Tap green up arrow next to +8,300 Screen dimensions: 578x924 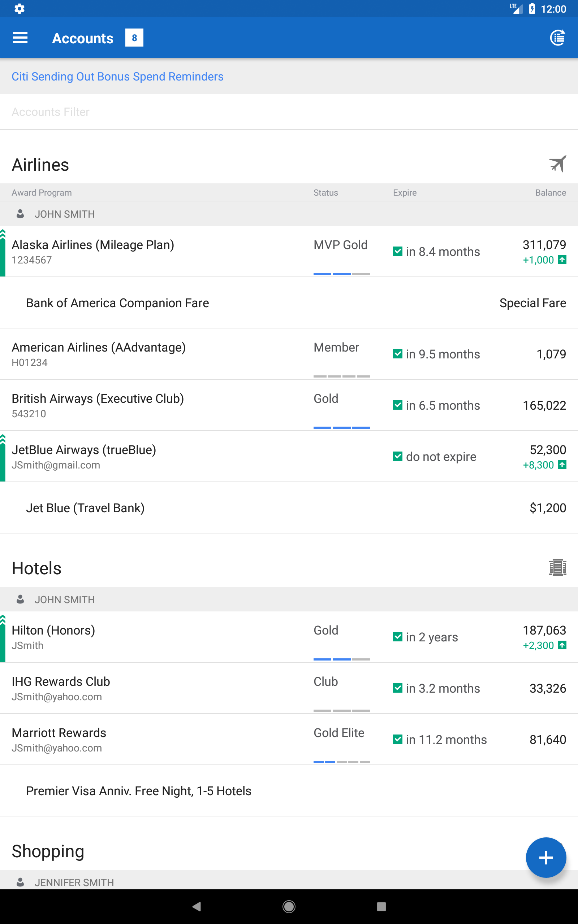point(562,465)
